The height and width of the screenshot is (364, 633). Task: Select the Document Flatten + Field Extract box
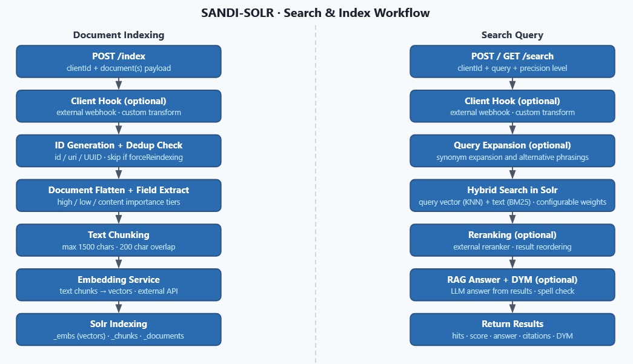[x=119, y=195]
